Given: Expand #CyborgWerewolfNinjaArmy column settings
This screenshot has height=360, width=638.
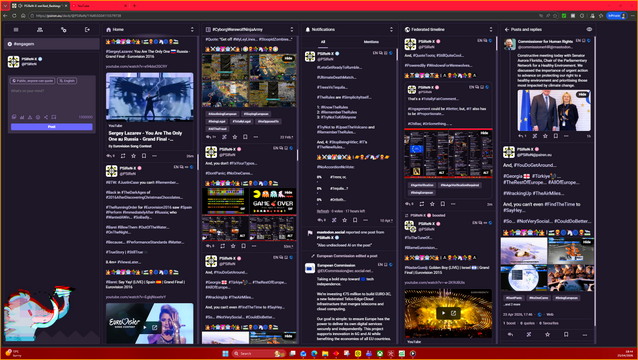Looking at the screenshot, I should (292, 30).
